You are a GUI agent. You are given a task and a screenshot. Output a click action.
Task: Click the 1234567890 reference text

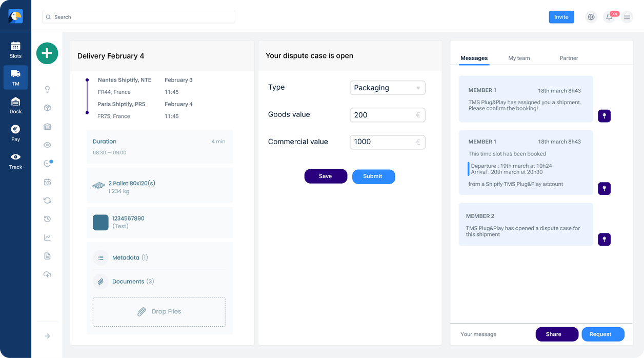tap(128, 218)
